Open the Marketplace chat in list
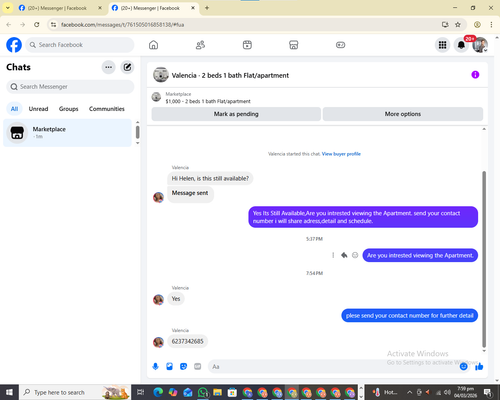The width and height of the screenshot is (500, 400). coord(67,133)
